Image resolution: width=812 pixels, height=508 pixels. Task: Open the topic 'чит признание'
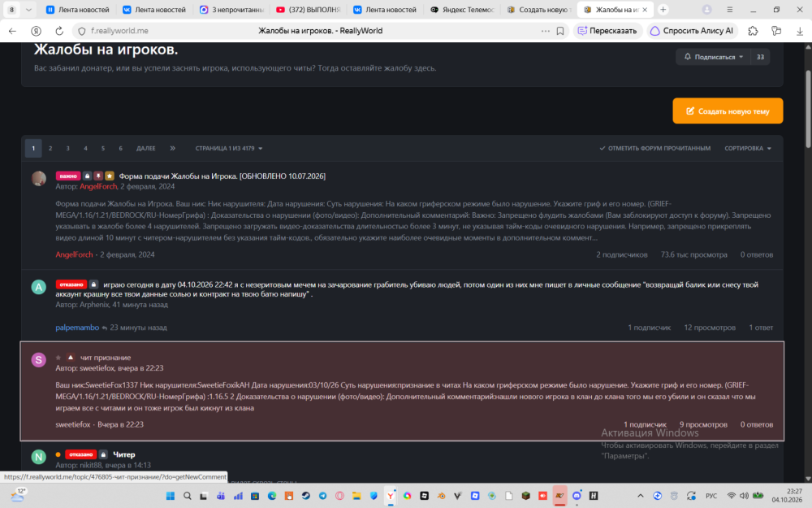pos(105,358)
